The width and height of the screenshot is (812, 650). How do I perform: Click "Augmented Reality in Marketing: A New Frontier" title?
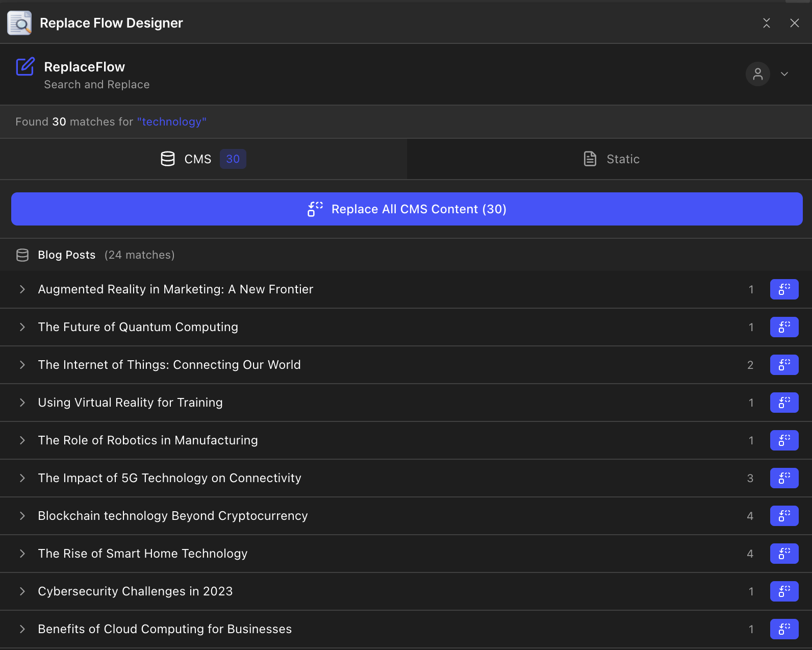(175, 289)
